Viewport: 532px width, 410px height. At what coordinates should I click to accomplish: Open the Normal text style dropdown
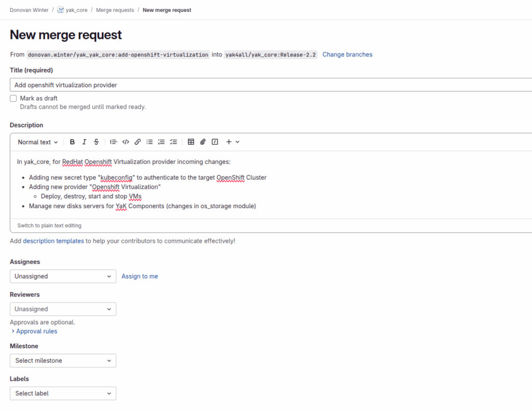37,142
